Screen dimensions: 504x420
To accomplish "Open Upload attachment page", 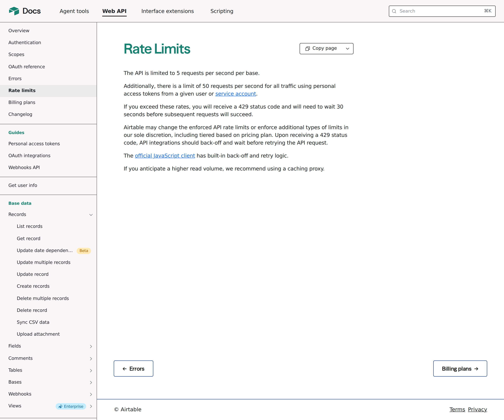I will click(x=48, y=334).
